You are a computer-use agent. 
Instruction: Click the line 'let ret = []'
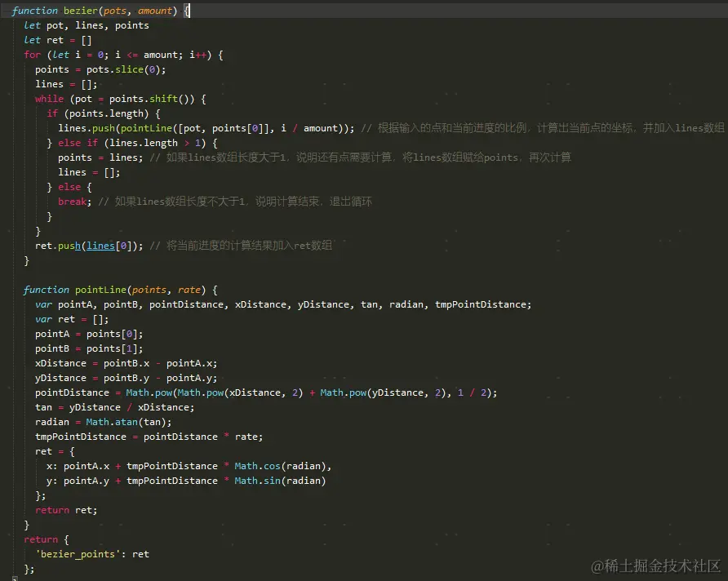(58, 40)
